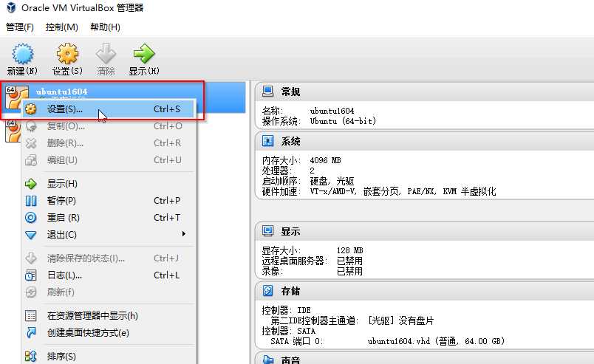594x364 pixels.
Task: Click the 硬件加速 value VT-x/AMD-V line
Action: click(403, 192)
